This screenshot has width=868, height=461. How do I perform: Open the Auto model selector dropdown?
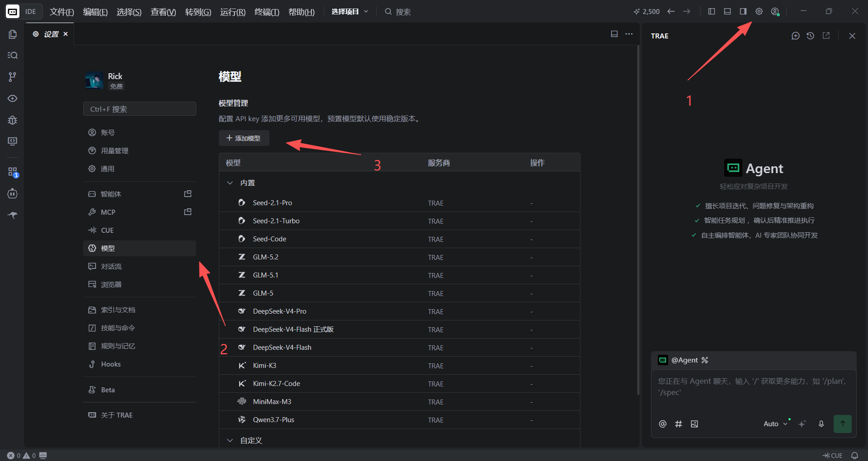click(775, 424)
